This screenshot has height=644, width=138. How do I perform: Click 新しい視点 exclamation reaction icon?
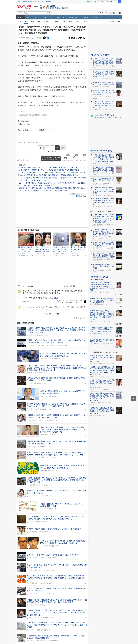coord(83,158)
